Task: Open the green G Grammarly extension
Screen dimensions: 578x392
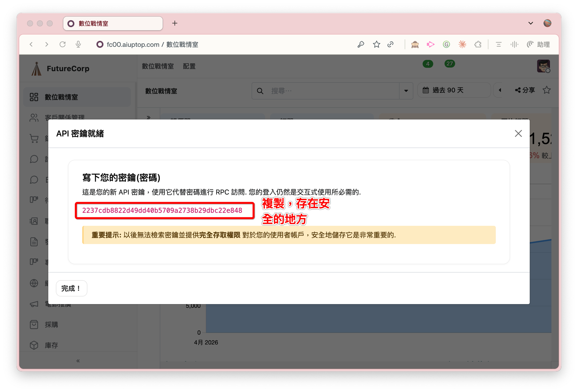Action: [446, 45]
